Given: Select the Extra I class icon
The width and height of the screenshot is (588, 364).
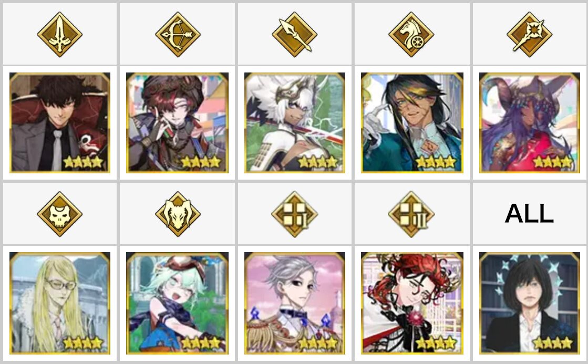Looking at the screenshot, I should (x=295, y=214).
